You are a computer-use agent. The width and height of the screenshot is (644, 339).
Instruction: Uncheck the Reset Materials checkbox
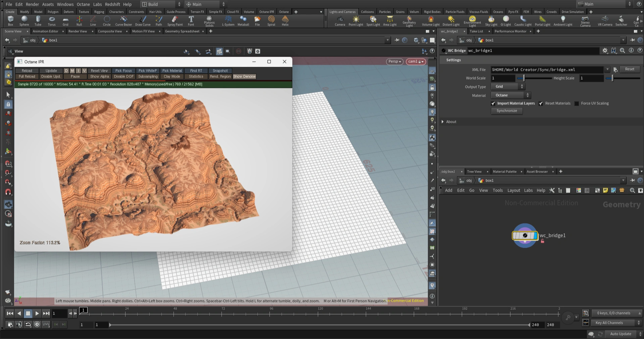(541, 103)
